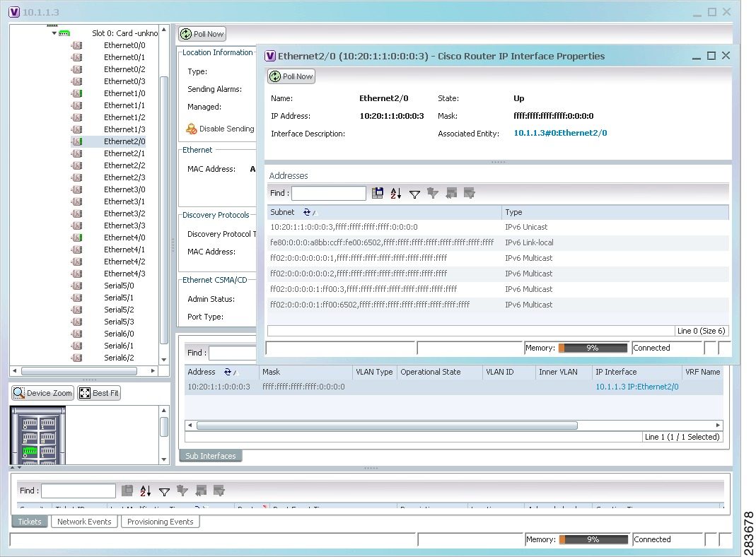The image size is (756, 557).
Task: Click the Disable Sending alarm icon
Action: pos(192,129)
